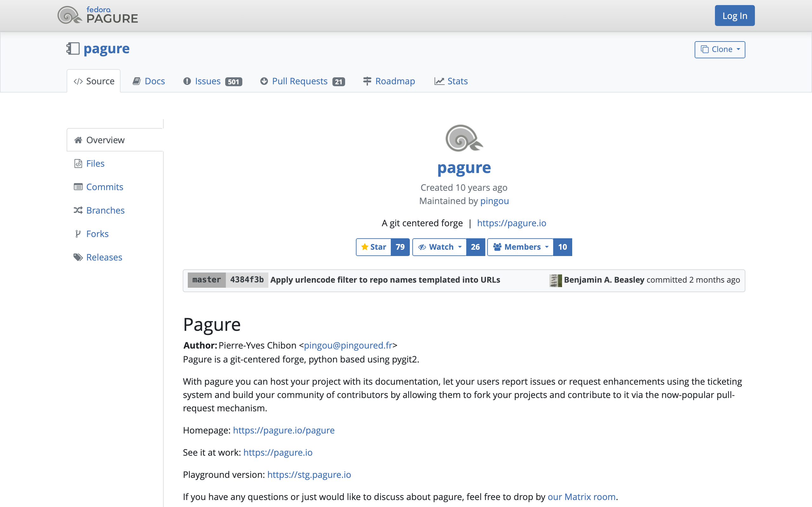Click the Roadmap signpost icon
This screenshot has width=812, height=507.
click(367, 81)
